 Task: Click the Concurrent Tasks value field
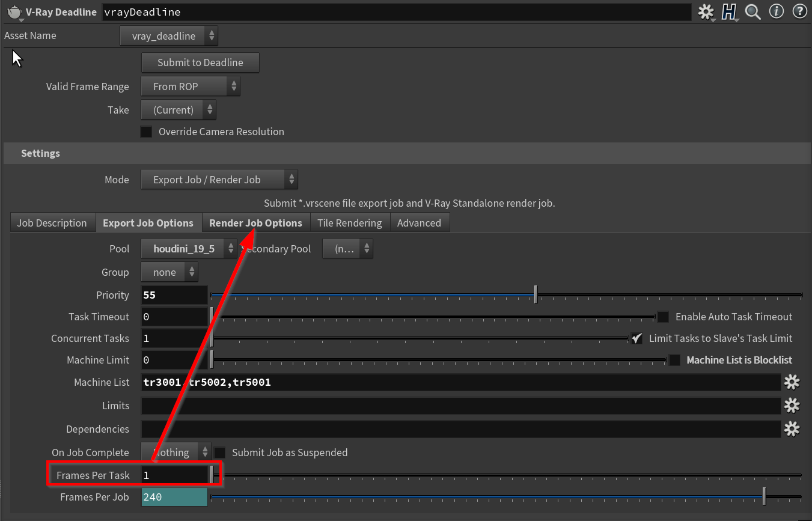tap(174, 338)
